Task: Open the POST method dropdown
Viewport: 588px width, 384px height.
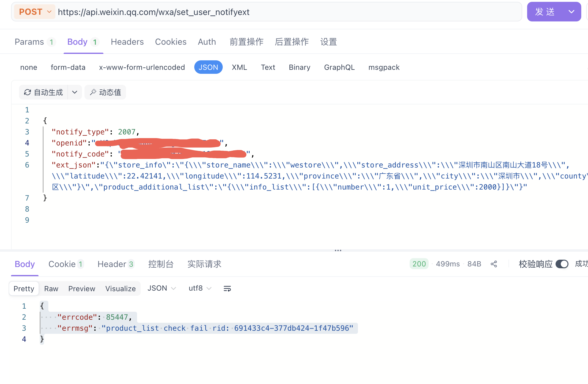Action: 35,12
